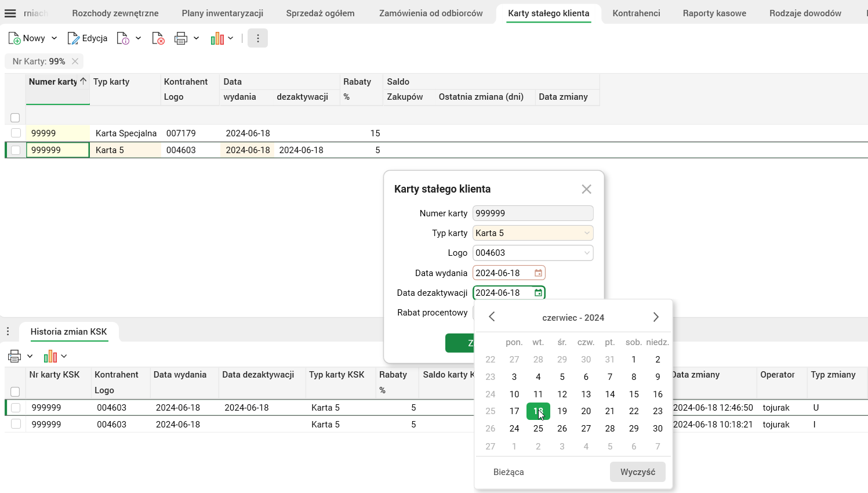The image size is (868, 493).
Task: Open the top toolbar chart icon
Action: pos(217,38)
